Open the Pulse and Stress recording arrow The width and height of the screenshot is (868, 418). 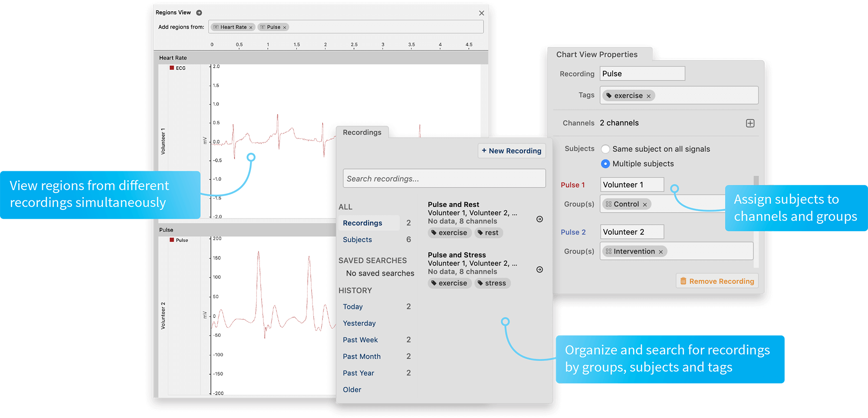click(539, 269)
